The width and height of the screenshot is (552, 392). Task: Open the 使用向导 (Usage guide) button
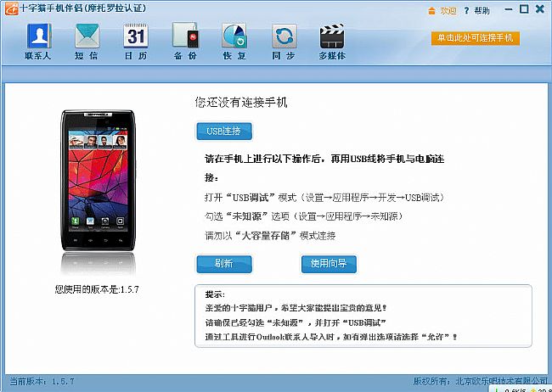coord(328,263)
